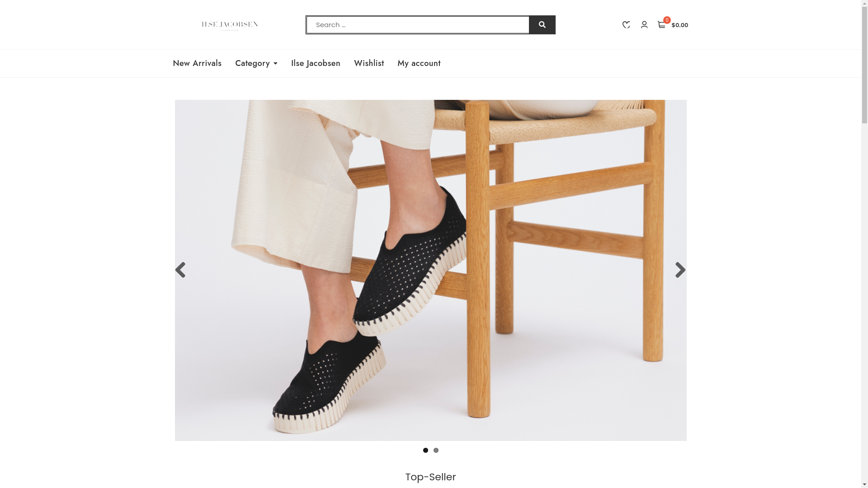Open the user account icon
Viewport: 868px width, 488px height.
point(644,24)
